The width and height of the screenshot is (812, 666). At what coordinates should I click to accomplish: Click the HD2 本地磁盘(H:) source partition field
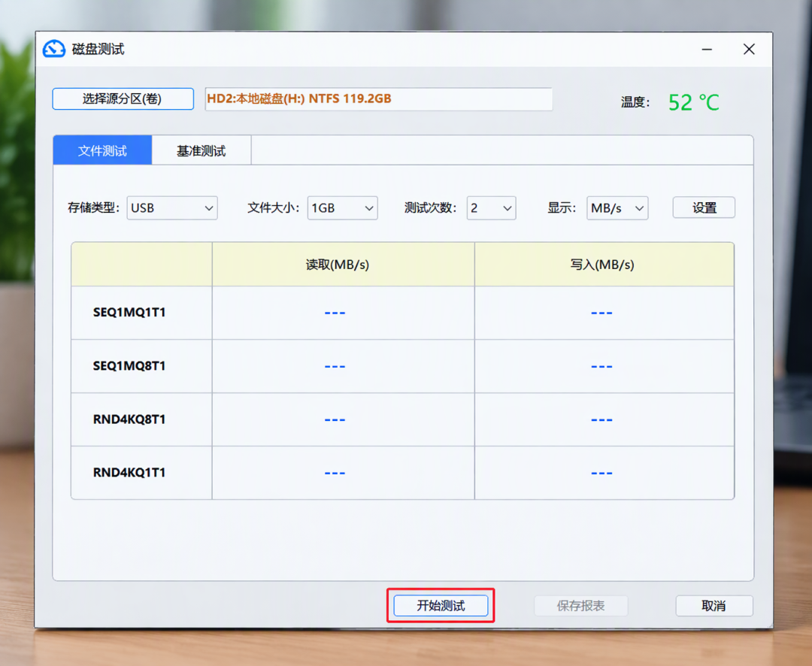point(378,99)
